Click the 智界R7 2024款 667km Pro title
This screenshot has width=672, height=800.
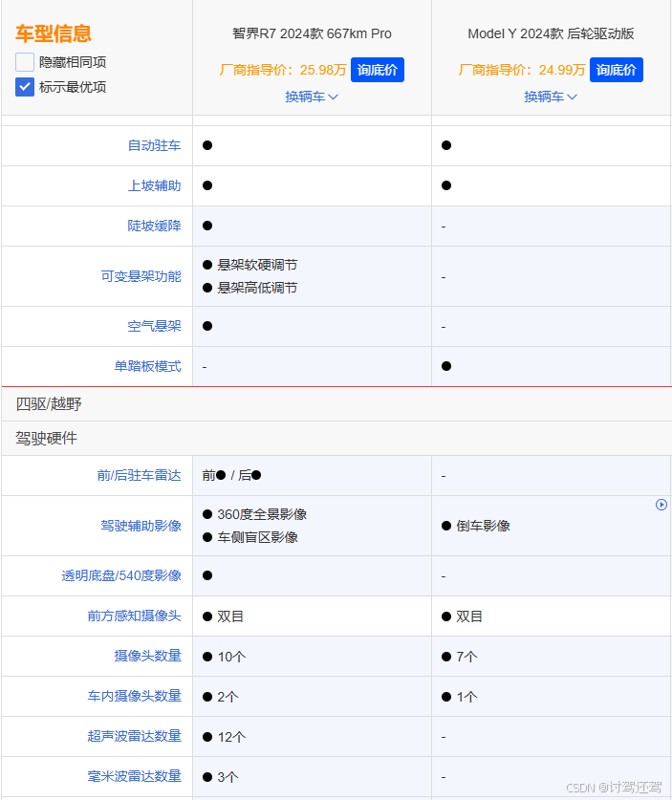click(x=312, y=33)
